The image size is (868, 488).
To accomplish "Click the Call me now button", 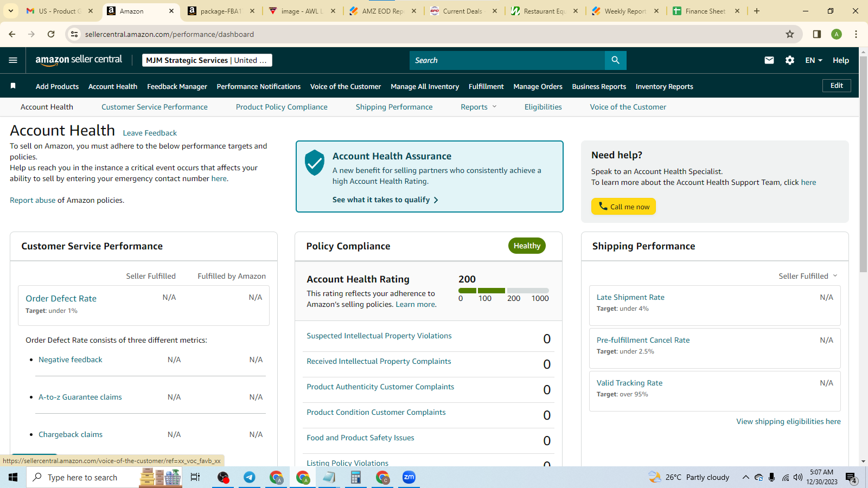I will tap(623, 207).
